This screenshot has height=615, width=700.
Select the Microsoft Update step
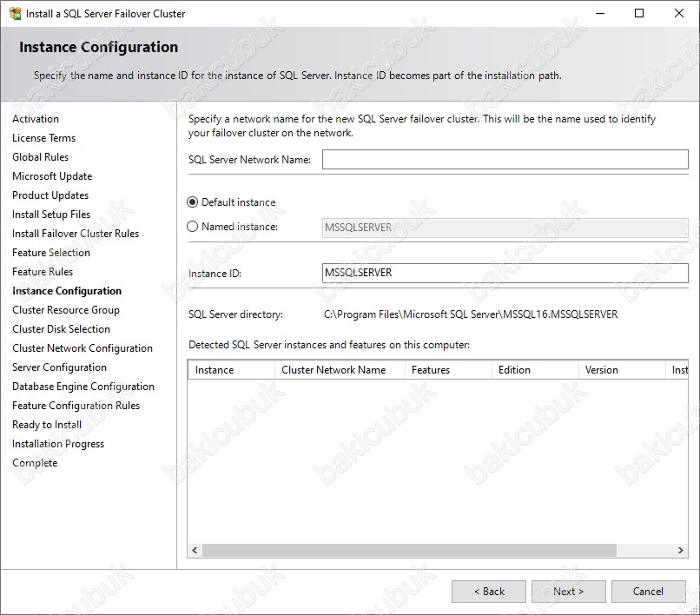coord(52,176)
